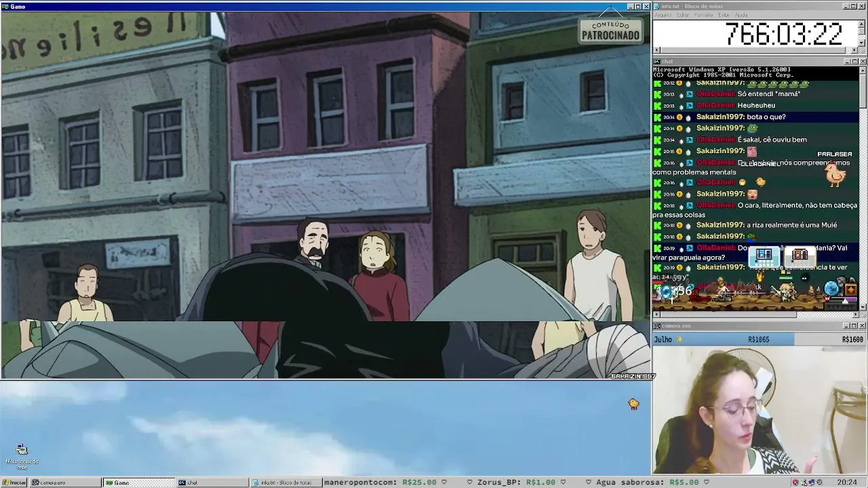The height and width of the screenshot is (488, 868).
Task: Click the blue window icon card in chat
Action: pyautogui.click(x=764, y=256)
